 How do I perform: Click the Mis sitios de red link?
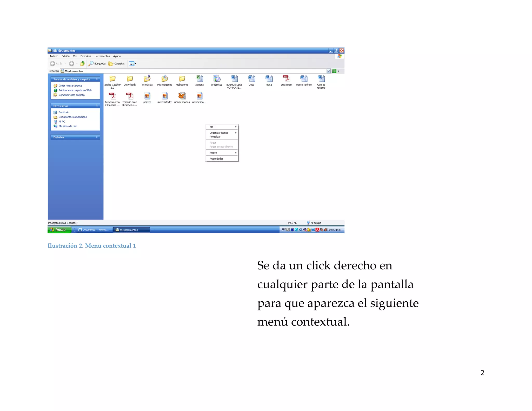(67, 126)
